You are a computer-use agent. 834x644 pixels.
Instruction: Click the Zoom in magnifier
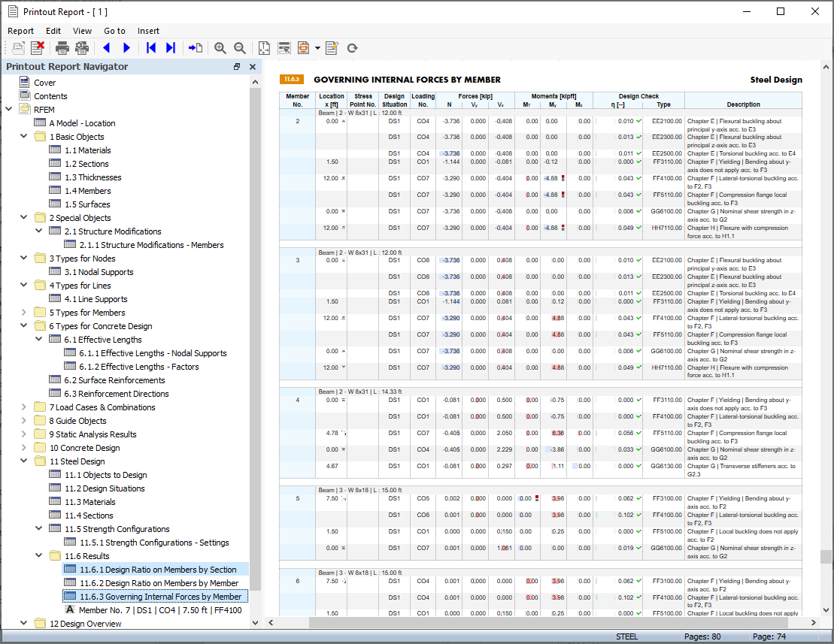tap(220, 48)
